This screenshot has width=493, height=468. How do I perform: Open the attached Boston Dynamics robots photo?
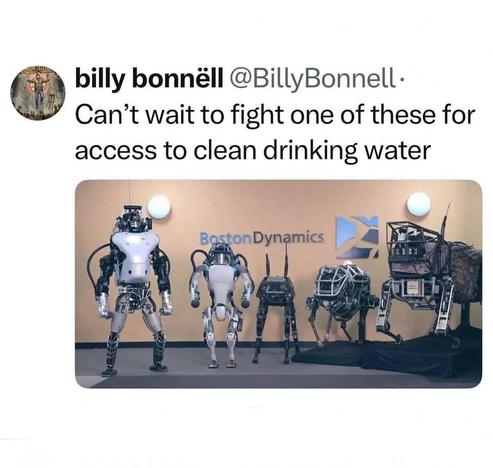(x=278, y=284)
